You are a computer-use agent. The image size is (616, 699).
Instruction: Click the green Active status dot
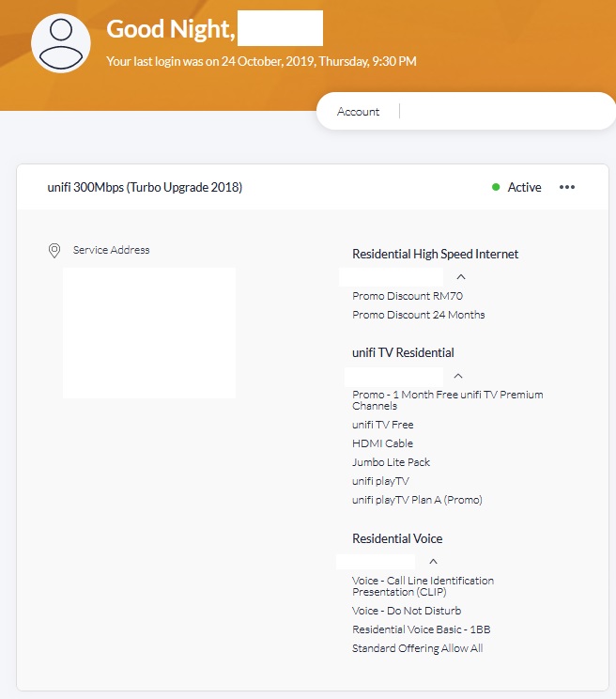[x=496, y=187]
